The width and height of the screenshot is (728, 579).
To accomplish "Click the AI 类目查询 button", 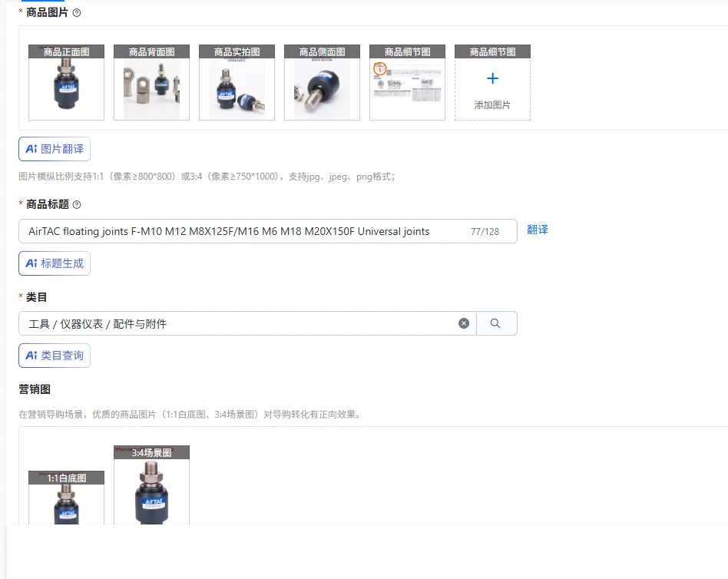I will click(x=55, y=356).
